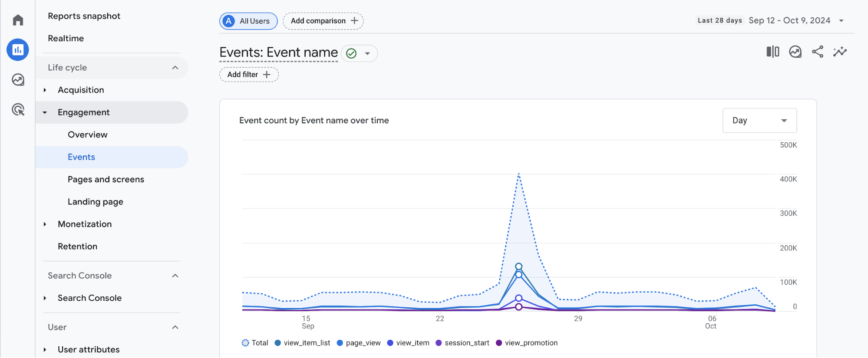Image resolution: width=868 pixels, height=358 pixels.
Task: Expand the User attributes tree arrow
Action: pyautogui.click(x=45, y=349)
